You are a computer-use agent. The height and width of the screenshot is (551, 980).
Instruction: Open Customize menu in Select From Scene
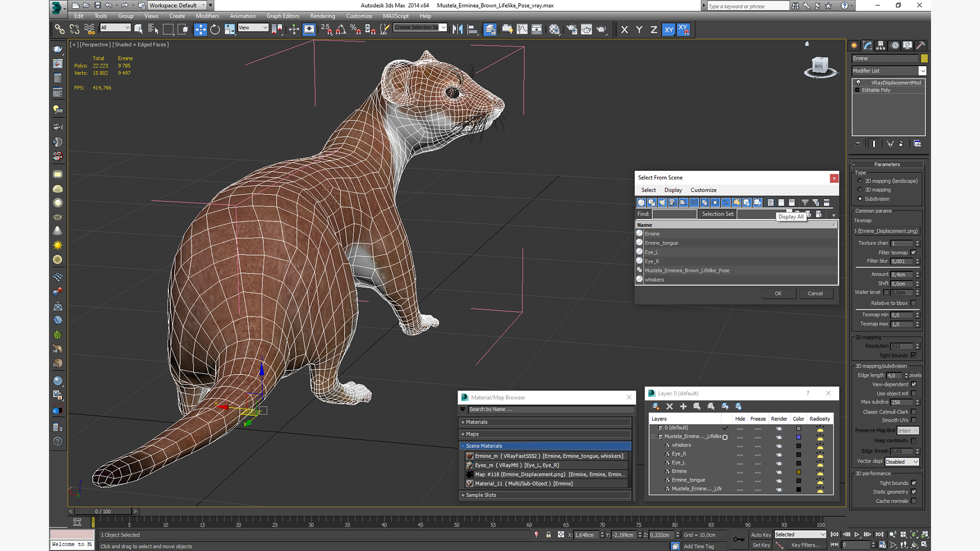[x=703, y=190]
